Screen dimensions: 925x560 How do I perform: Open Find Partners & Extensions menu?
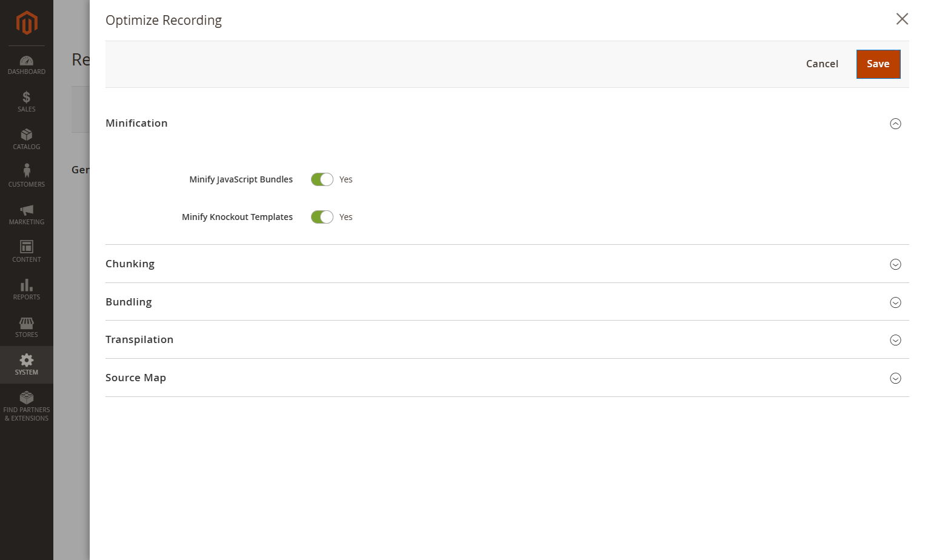(x=27, y=407)
